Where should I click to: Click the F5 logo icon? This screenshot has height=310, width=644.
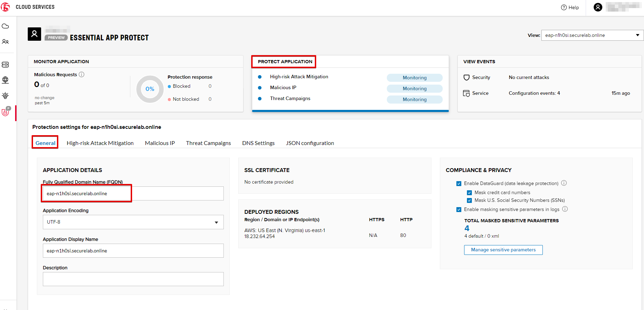point(6,7)
